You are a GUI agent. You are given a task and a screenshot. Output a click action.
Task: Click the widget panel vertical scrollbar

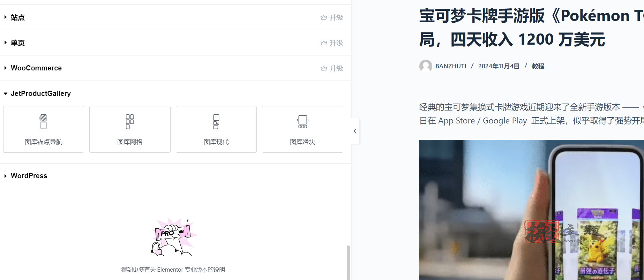(348, 262)
